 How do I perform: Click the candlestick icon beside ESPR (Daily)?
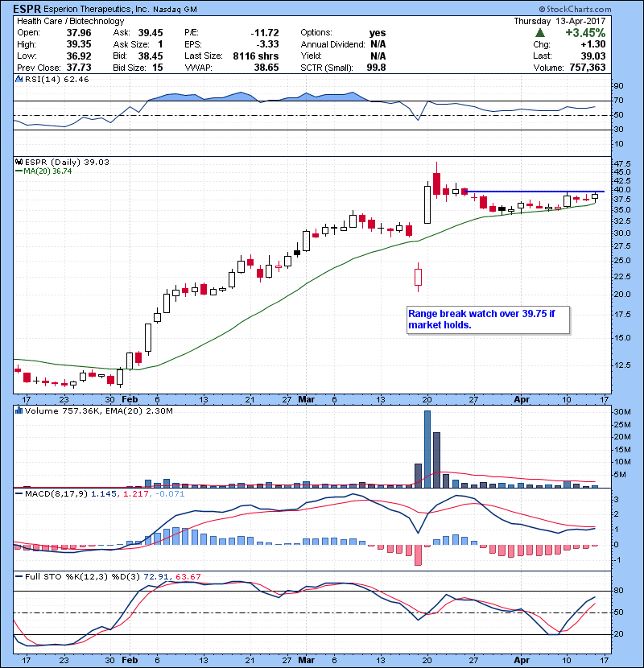tap(19, 162)
